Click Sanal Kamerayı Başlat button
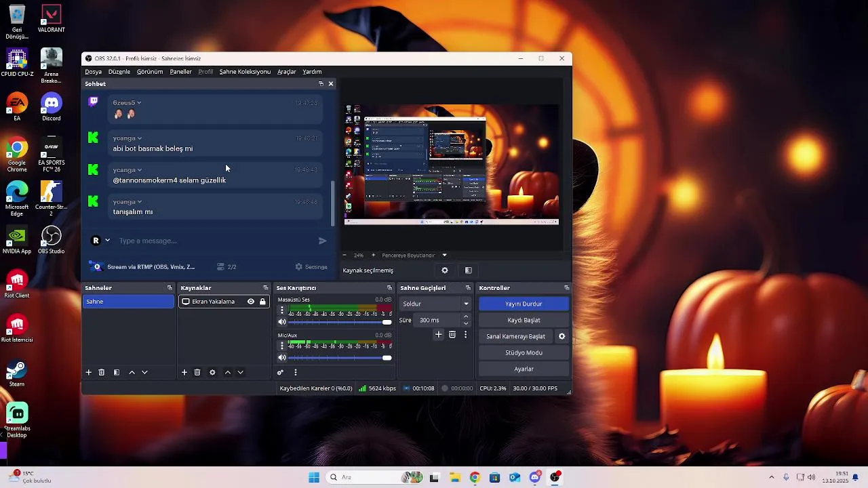Viewport: 868px width, 488px height. click(x=516, y=336)
